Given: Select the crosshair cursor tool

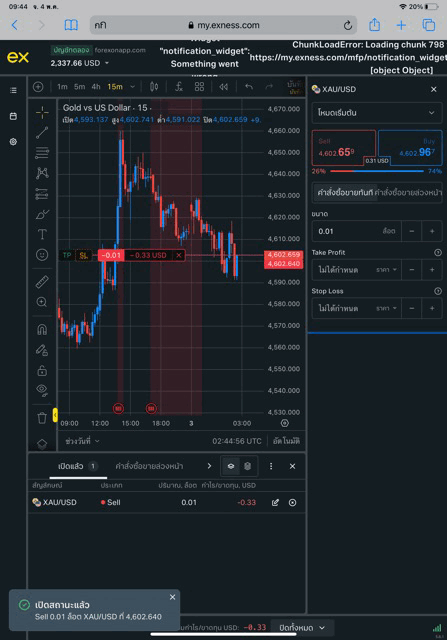Looking at the screenshot, I should 42,112.
